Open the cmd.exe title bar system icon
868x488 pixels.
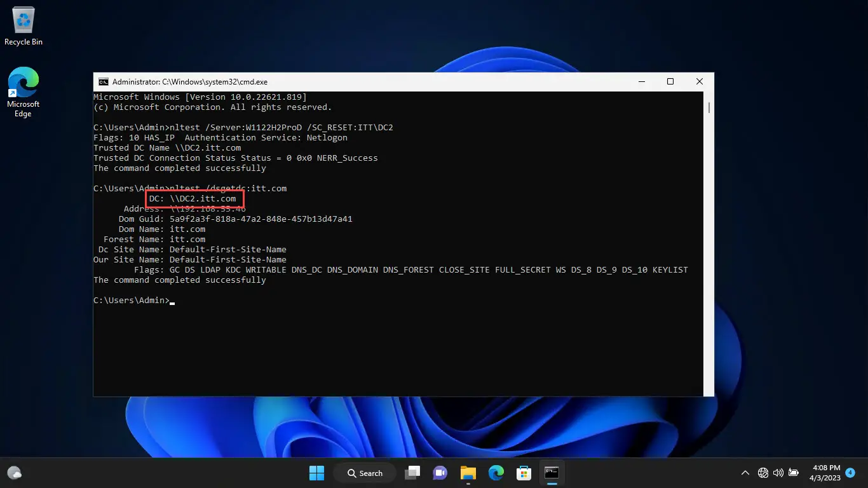pos(103,82)
